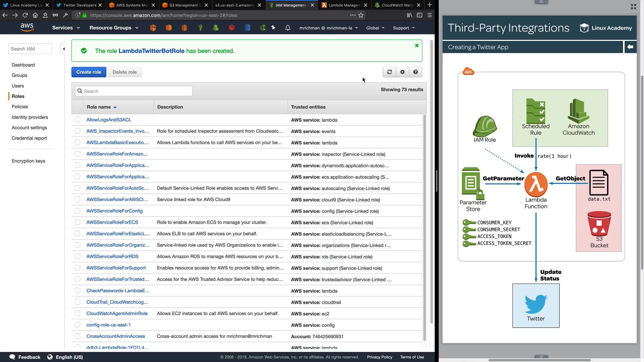The width and height of the screenshot is (644, 362).
Task: Open the Global region dropdown
Action: coord(375,28)
